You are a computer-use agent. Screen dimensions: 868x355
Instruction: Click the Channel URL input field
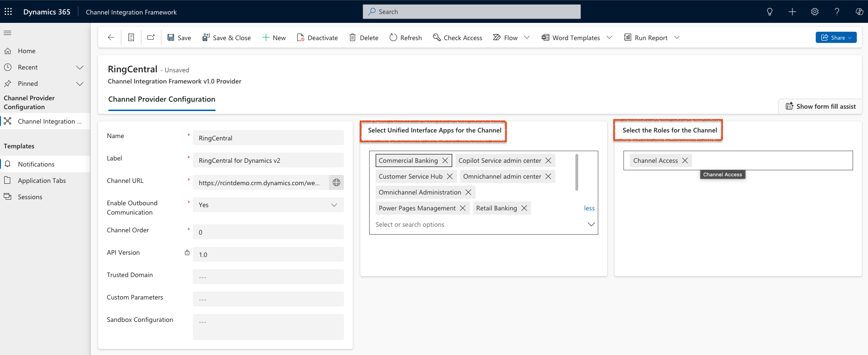coord(261,182)
